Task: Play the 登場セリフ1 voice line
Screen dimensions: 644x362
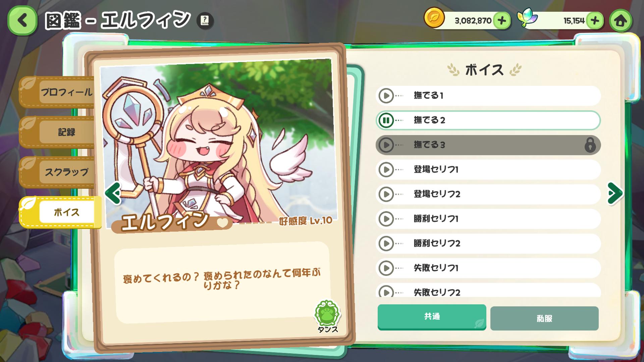Action: pos(386,170)
